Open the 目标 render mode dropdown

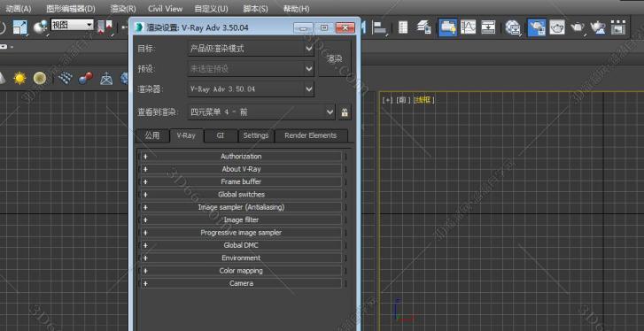click(x=251, y=49)
